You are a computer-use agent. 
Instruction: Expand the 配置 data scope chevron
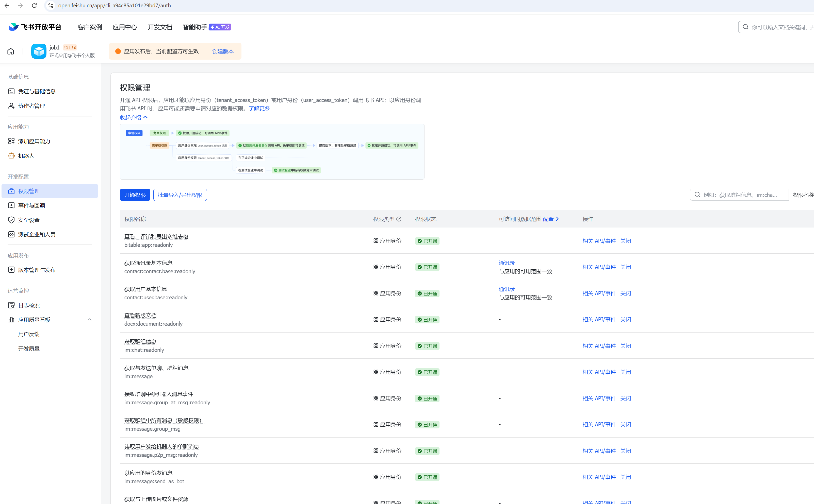tap(558, 219)
